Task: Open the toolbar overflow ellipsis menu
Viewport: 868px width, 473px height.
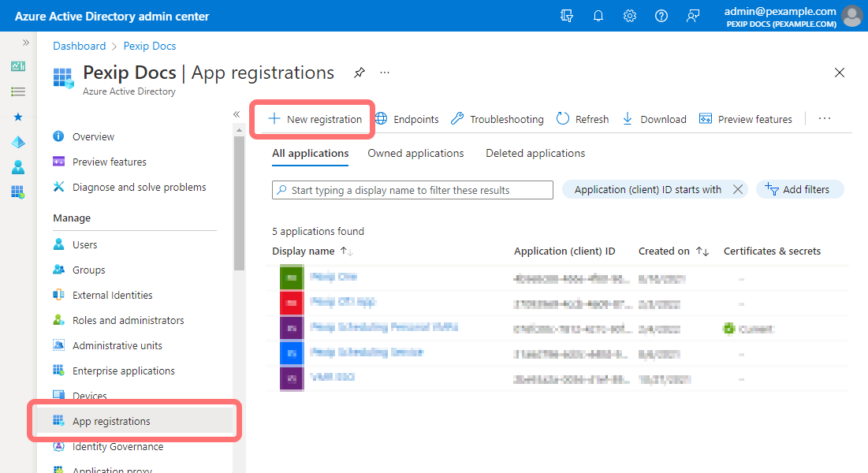Action: 825,119
